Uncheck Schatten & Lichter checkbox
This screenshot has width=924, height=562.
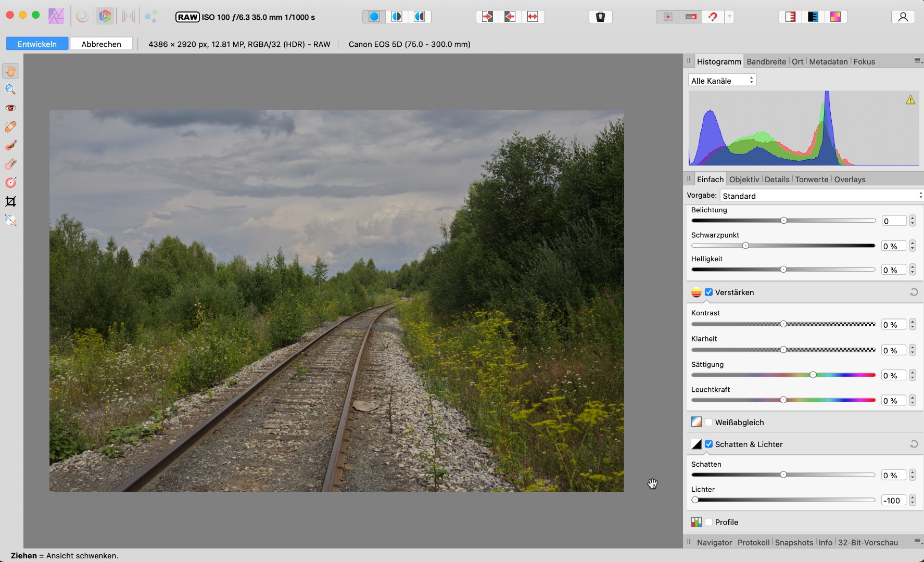708,444
